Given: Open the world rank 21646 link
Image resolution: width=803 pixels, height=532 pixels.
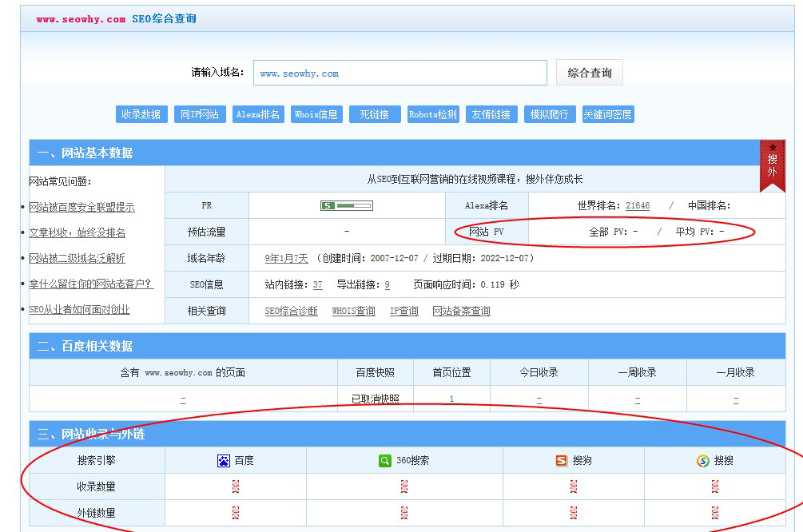Looking at the screenshot, I should point(637,206).
